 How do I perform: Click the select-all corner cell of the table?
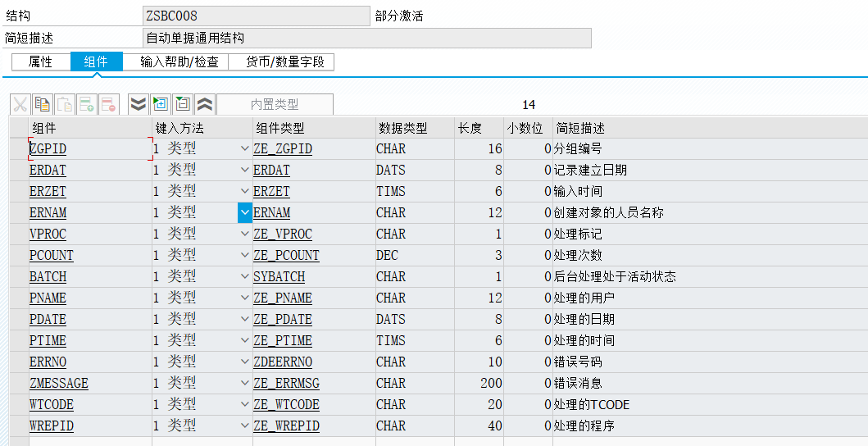[x=20, y=128]
